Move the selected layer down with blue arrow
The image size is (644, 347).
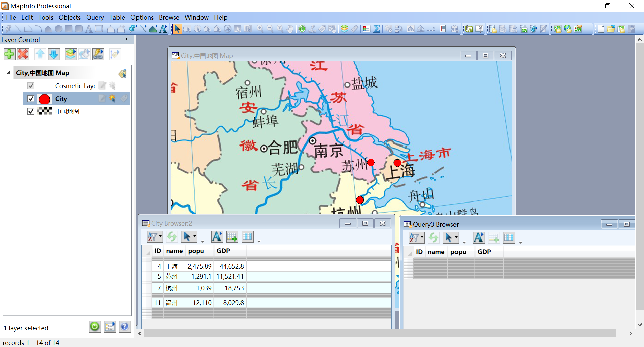(54, 54)
